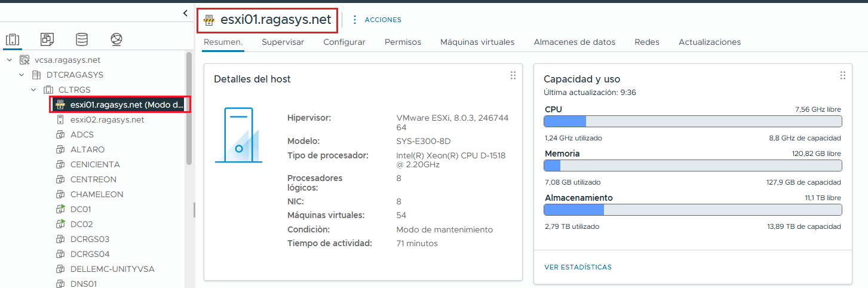Open the Configurar tab
Image resolution: width=868 pixels, height=288 pixels.
click(345, 42)
